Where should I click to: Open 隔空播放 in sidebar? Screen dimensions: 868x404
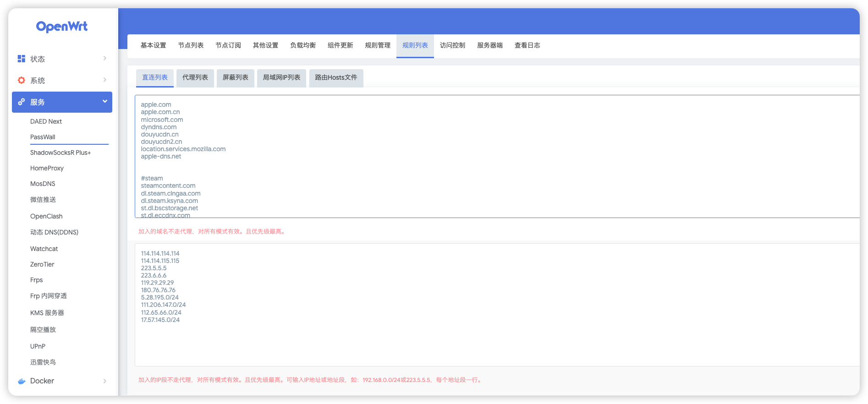coord(43,330)
